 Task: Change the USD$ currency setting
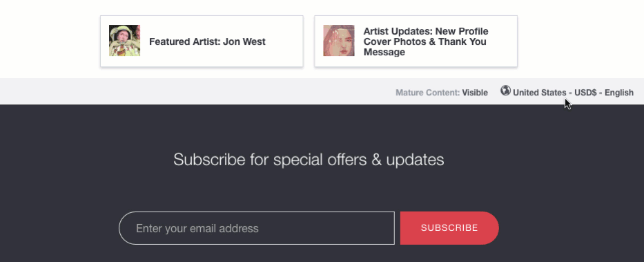(x=585, y=93)
